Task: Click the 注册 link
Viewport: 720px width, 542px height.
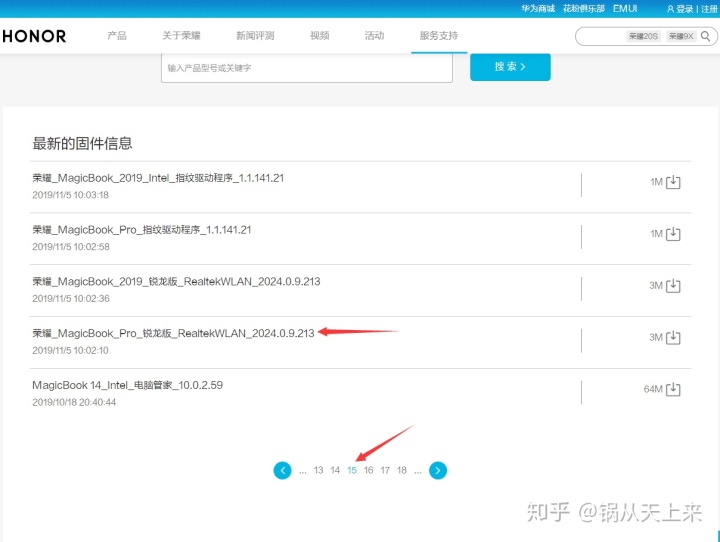Action: pyautogui.click(x=709, y=9)
